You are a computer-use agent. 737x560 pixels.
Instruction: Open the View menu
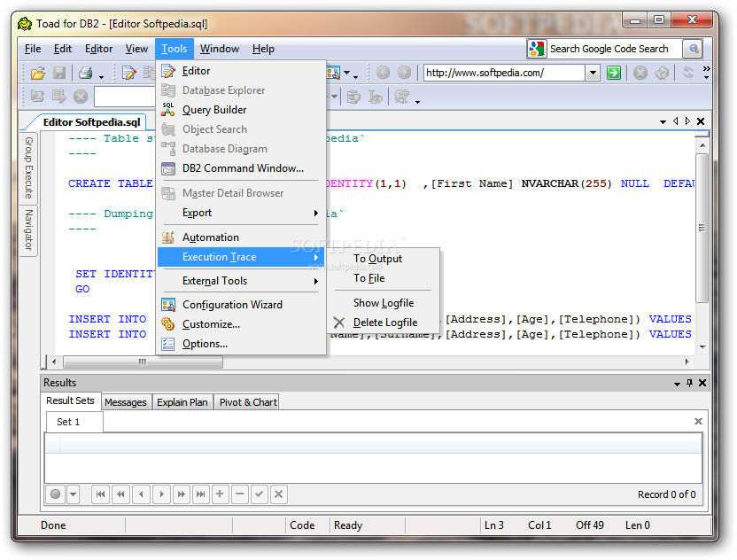coord(136,49)
